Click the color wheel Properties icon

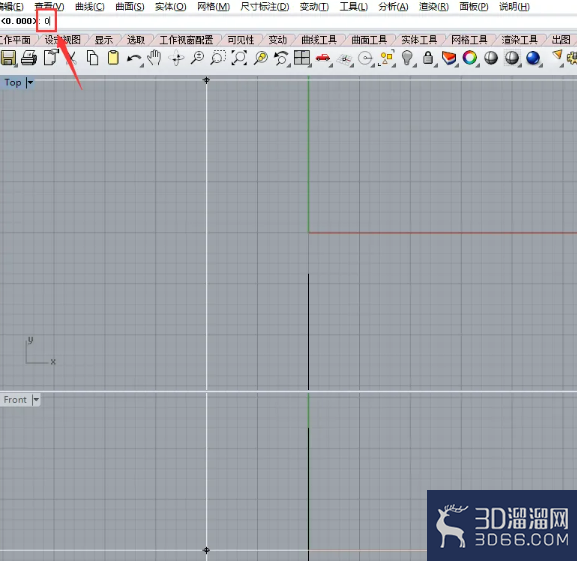[470, 58]
